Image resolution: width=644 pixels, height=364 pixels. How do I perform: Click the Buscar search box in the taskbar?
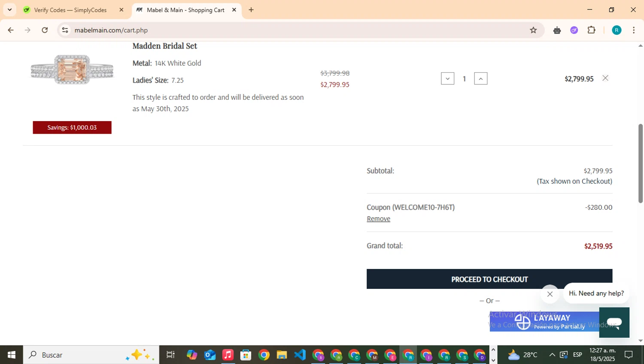click(91, 355)
